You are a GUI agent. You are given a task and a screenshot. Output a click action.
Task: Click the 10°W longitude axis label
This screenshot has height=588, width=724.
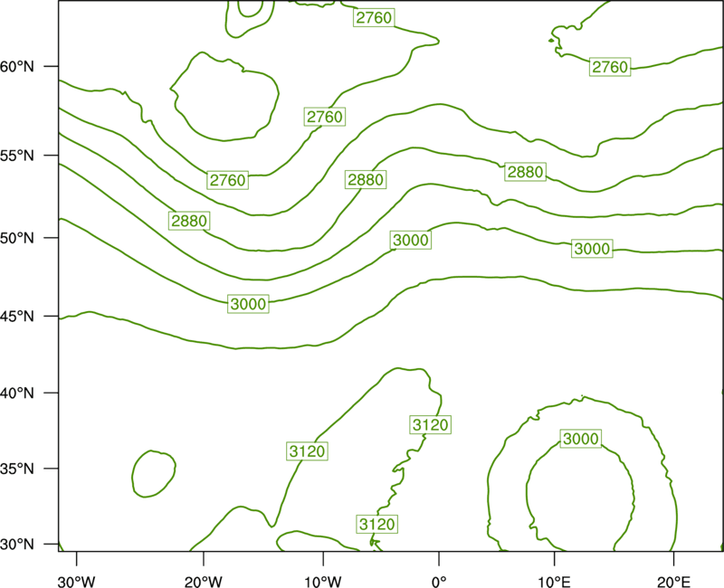pyautogui.click(x=322, y=582)
